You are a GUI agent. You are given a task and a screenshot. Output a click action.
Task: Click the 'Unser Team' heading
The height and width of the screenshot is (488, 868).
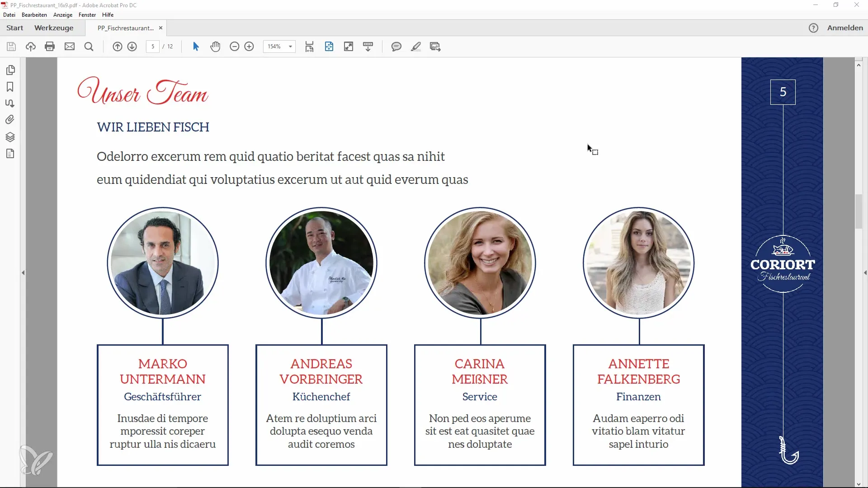point(142,91)
